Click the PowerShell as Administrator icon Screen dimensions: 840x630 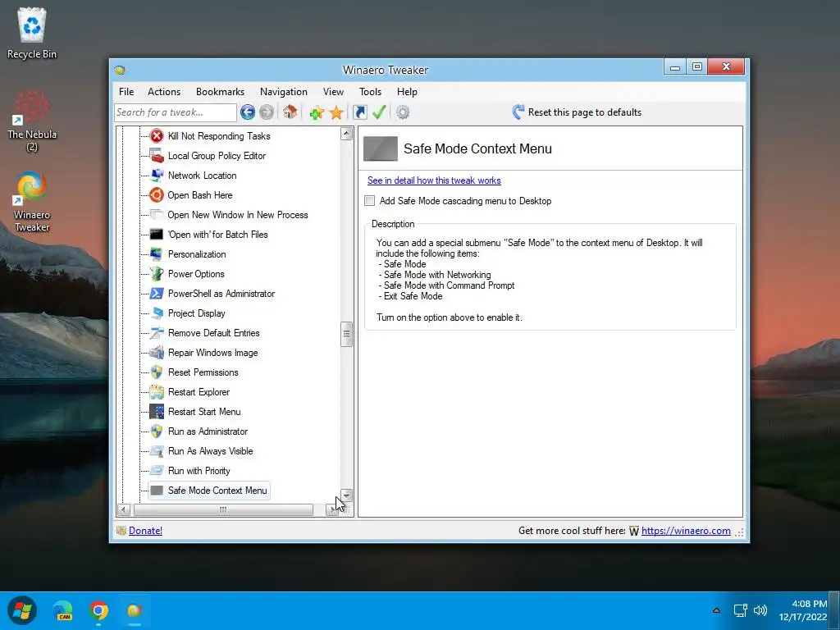157,294
